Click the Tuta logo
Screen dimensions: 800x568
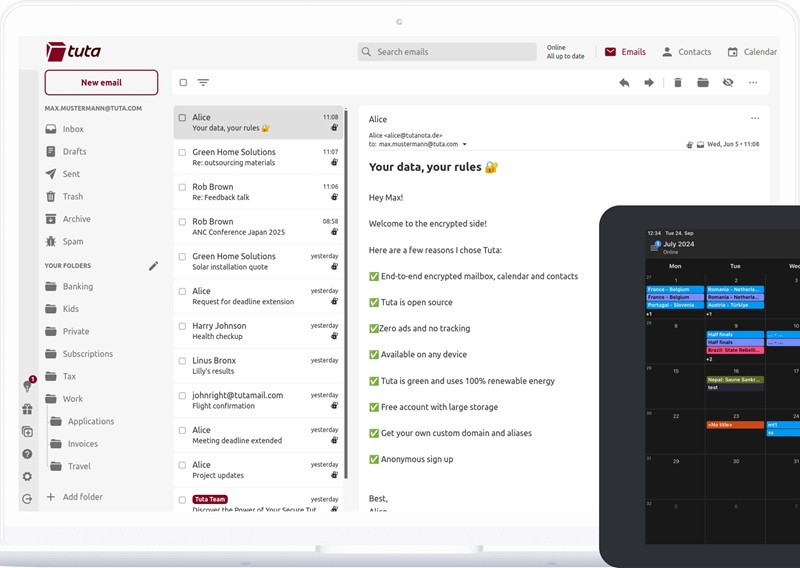73,52
